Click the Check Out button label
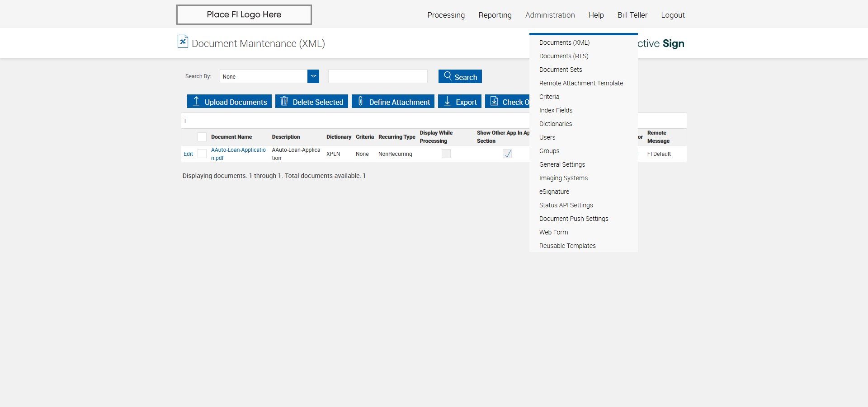Screen dimensions: 868x407 tap(516, 102)
